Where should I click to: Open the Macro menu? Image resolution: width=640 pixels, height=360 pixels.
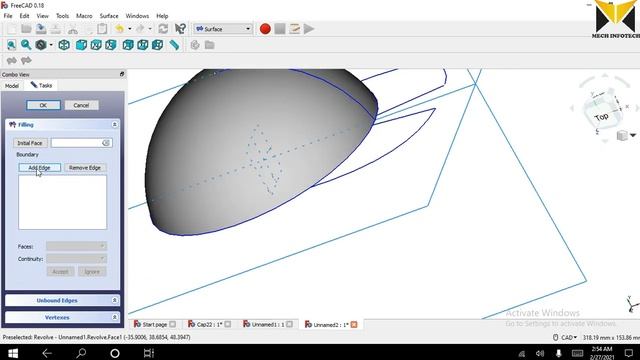coord(84,16)
